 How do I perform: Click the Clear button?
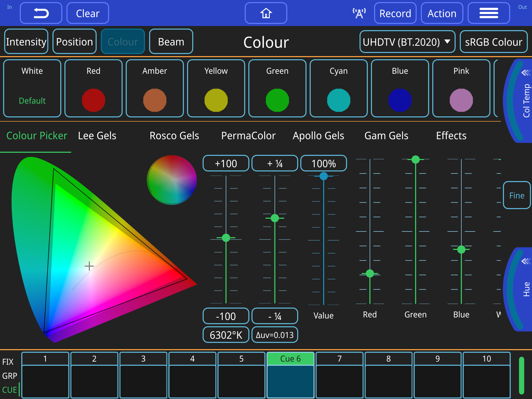point(87,13)
